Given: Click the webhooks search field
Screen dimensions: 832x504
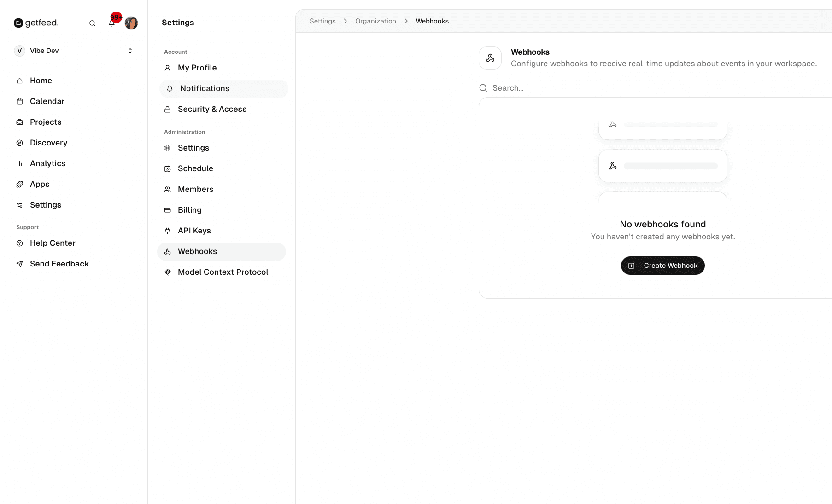Looking at the screenshot, I should point(553,88).
